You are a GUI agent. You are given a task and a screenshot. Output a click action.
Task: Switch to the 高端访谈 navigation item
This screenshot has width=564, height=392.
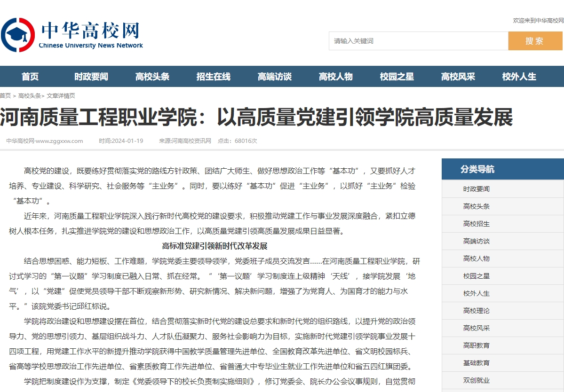[x=275, y=77]
